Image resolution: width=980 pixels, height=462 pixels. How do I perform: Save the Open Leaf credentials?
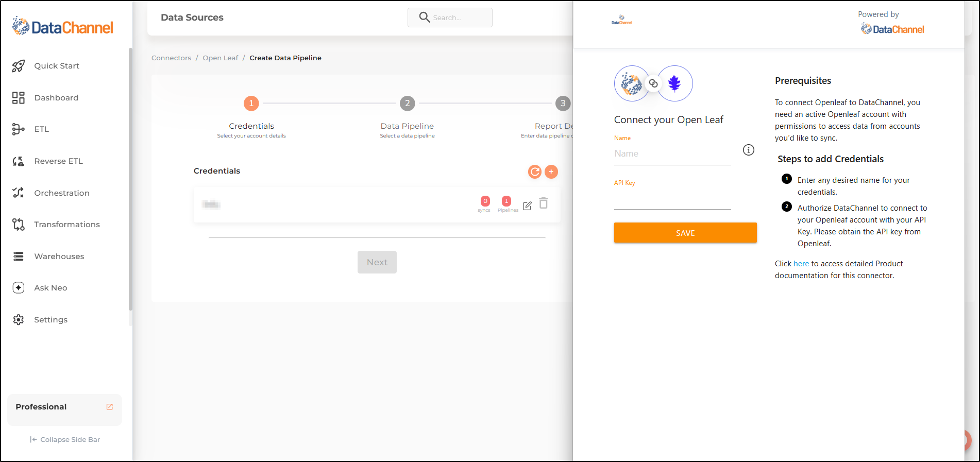coord(685,233)
